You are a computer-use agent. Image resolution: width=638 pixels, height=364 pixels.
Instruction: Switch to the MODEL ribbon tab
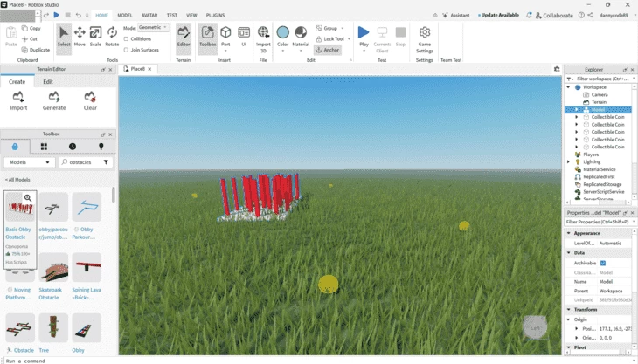[x=125, y=15]
